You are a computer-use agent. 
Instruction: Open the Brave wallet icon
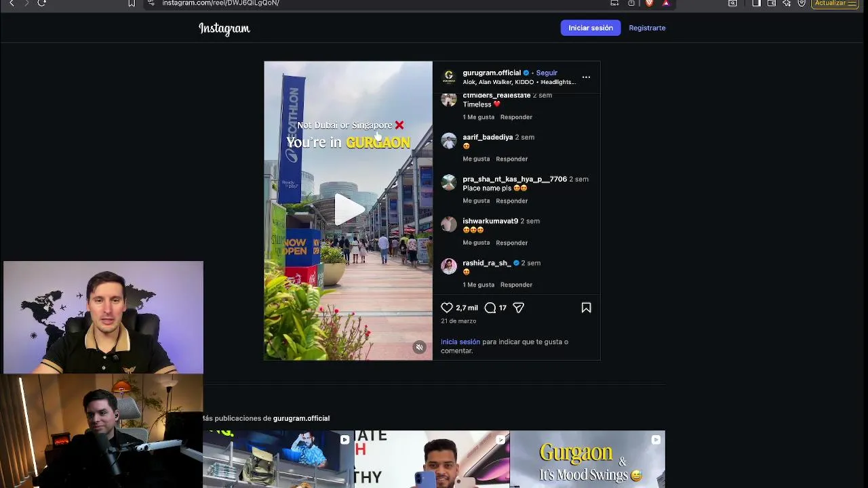772,3
